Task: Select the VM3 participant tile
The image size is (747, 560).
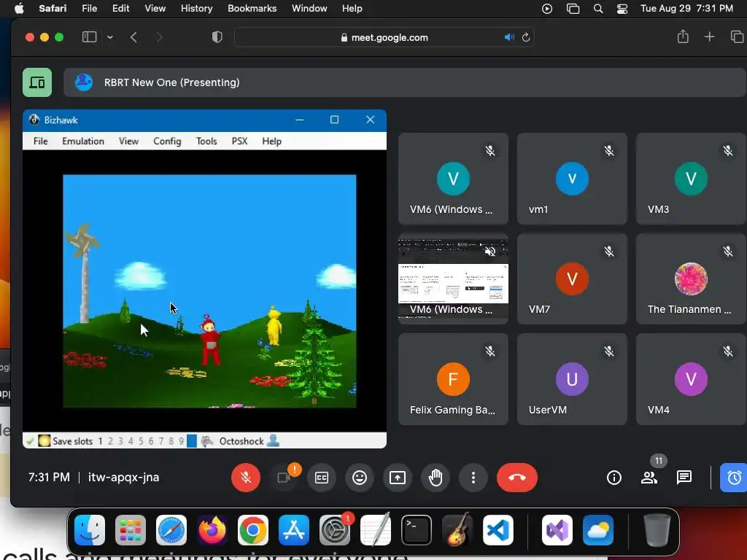Action: click(x=691, y=179)
